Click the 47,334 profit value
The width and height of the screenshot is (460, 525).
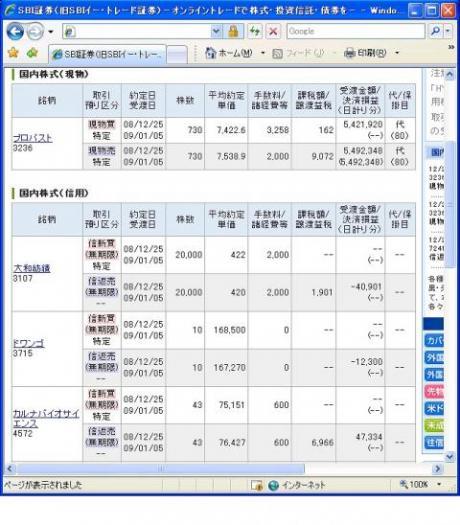click(369, 437)
